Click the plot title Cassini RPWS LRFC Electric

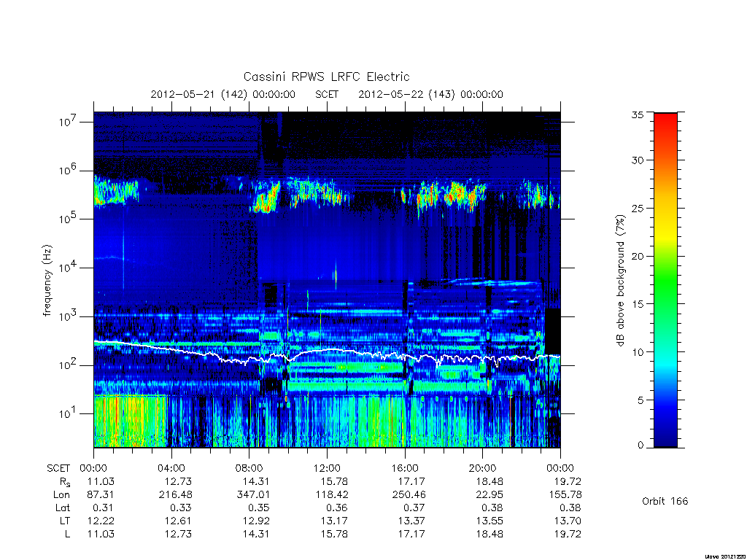pos(326,77)
